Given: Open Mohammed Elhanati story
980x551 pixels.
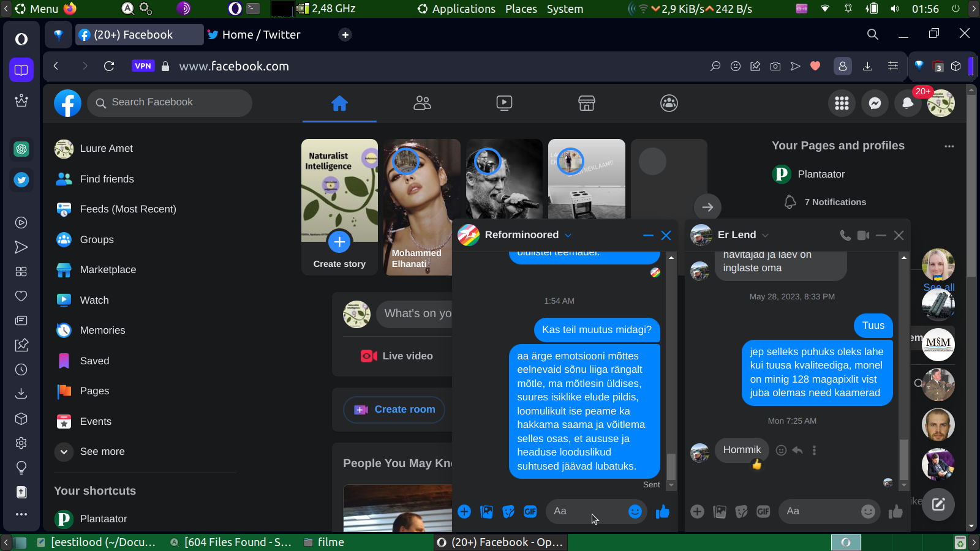Looking at the screenshot, I should [422, 207].
